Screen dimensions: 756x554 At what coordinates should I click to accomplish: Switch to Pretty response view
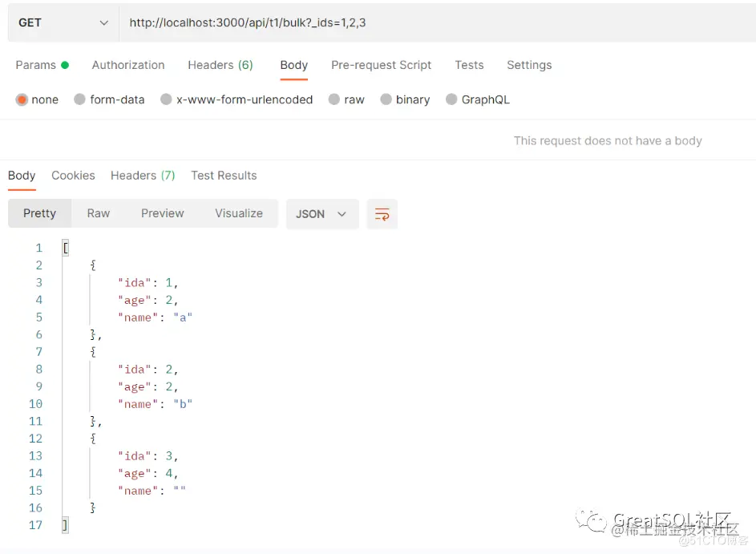[x=39, y=213]
